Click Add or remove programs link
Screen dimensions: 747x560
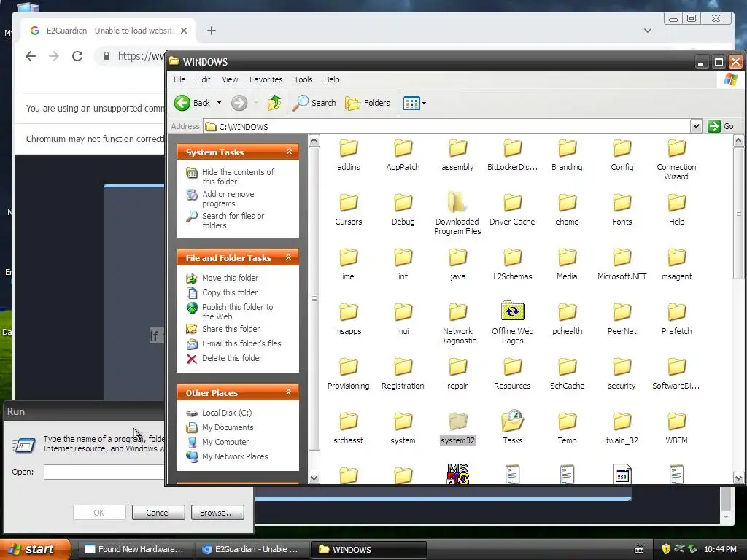pos(228,198)
